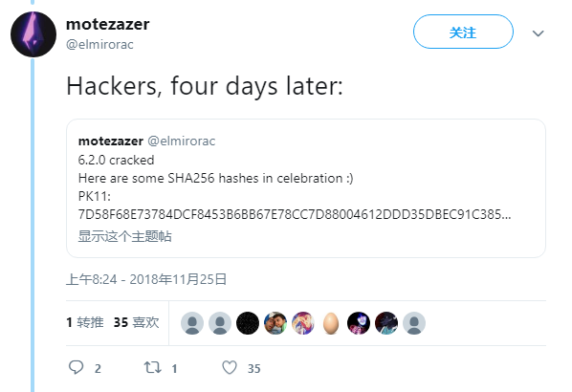Open the egg avatar liker profile
Image resolution: width=572 pixels, height=392 pixels.
(331, 323)
